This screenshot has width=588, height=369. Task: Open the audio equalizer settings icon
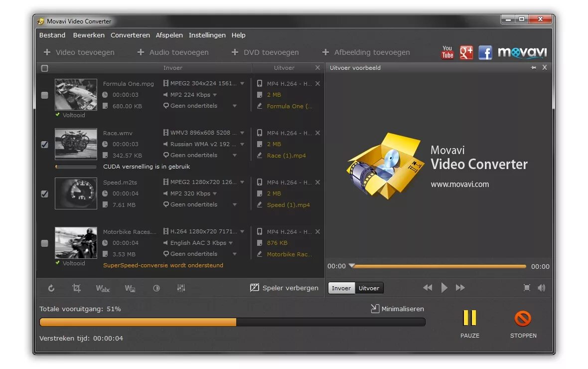(x=181, y=288)
